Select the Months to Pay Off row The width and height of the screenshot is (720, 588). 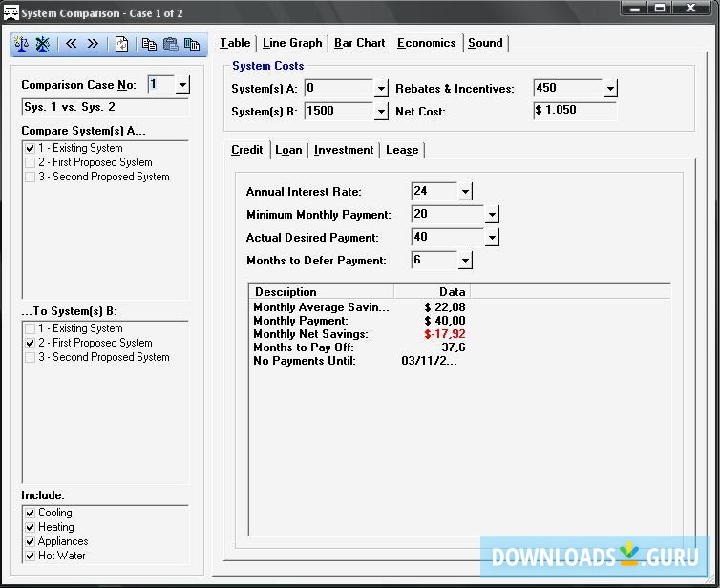coord(359,347)
